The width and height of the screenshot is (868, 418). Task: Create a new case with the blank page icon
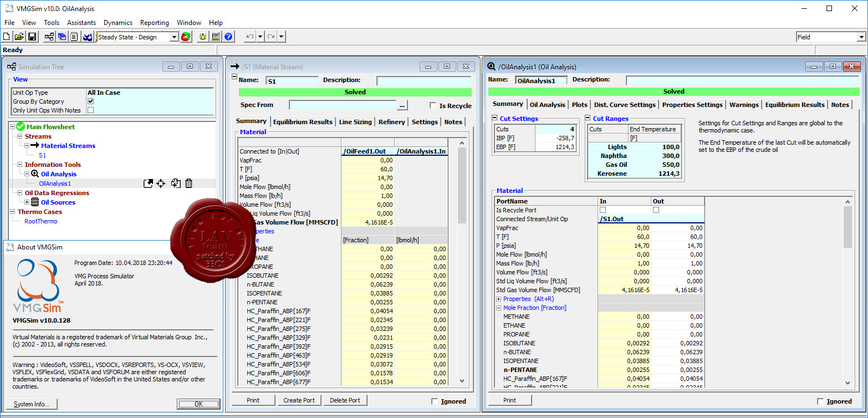[x=7, y=37]
